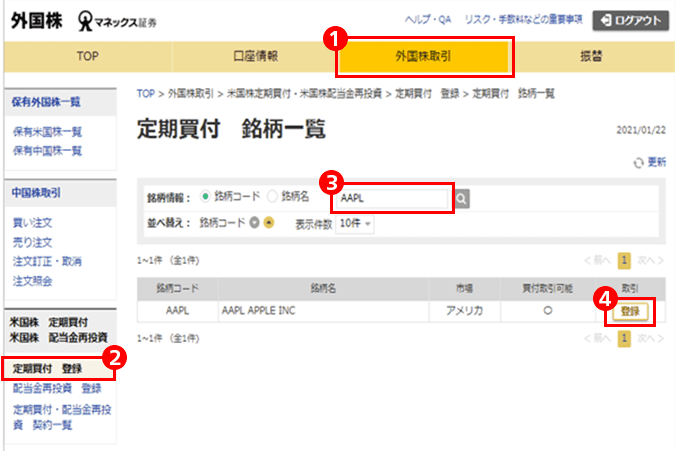Click the magnifier search icon
Image resolution: width=675 pixels, height=451 pixels.
(x=462, y=199)
